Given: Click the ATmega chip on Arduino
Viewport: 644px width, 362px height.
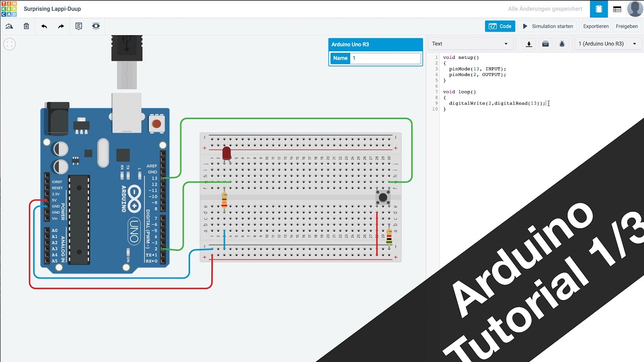Looking at the screenshot, I should (x=79, y=220).
